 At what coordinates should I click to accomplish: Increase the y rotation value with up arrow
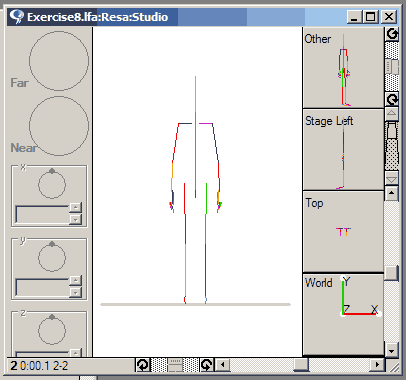pyautogui.click(x=76, y=280)
